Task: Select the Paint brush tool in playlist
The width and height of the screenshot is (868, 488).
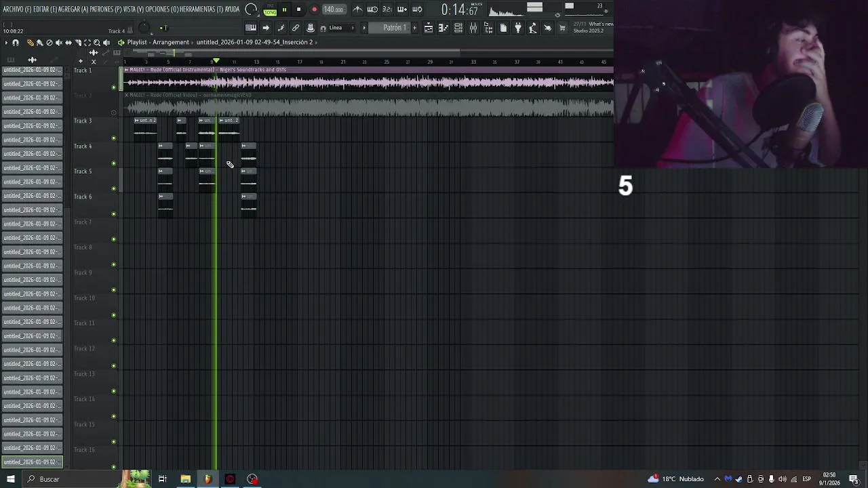Action: (x=39, y=42)
